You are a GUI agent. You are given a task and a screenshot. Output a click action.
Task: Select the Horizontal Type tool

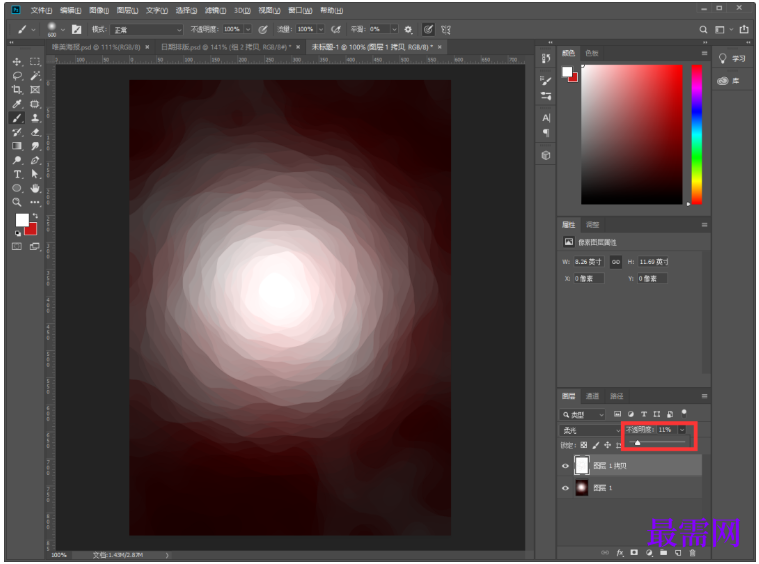coord(17,174)
